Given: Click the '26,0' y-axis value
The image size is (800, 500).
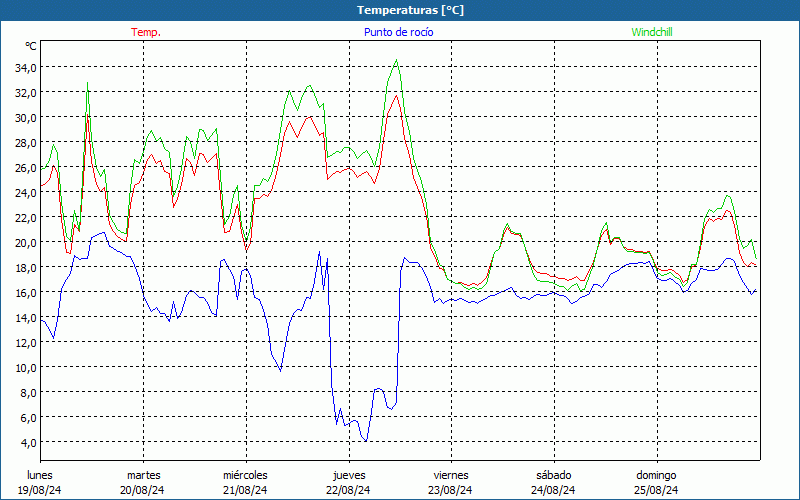Looking at the screenshot, I should point(26,168).
